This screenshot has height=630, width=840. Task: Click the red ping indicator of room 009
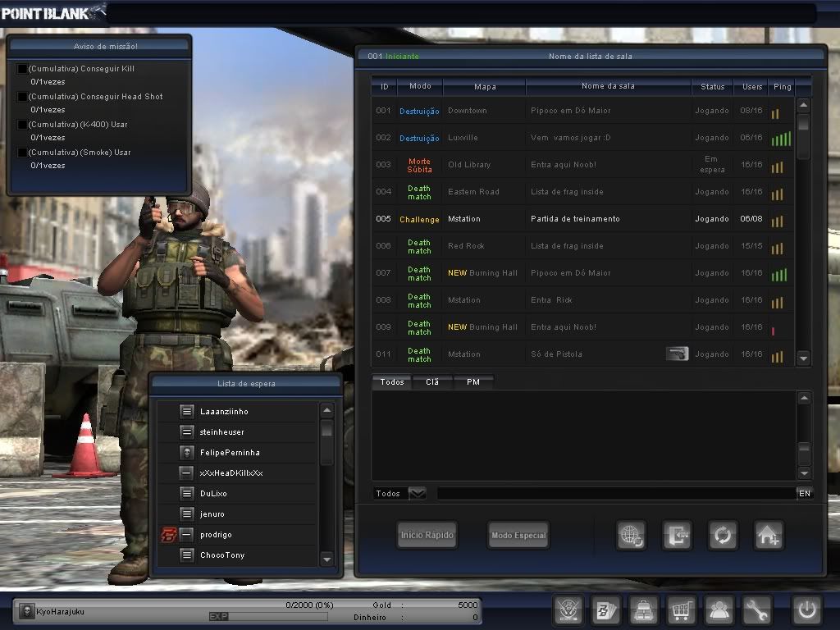[x=773, y=331]
